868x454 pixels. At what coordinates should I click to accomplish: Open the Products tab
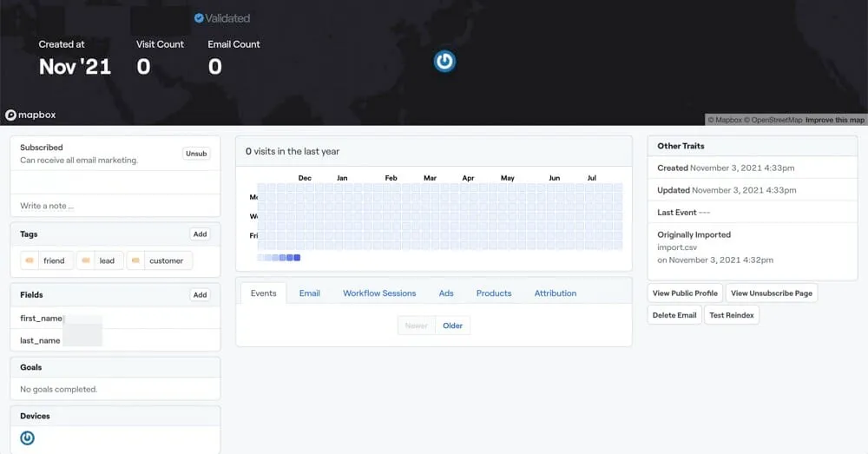(x=494, y=293)
